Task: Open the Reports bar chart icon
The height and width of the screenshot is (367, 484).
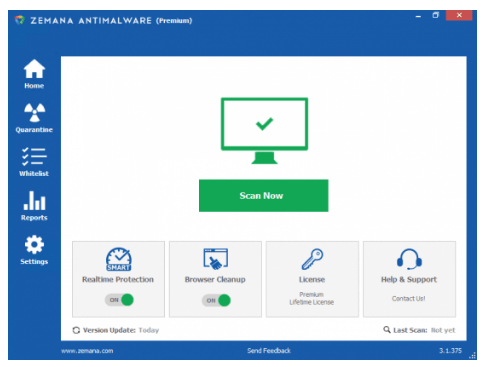Action: click(34, 200)
